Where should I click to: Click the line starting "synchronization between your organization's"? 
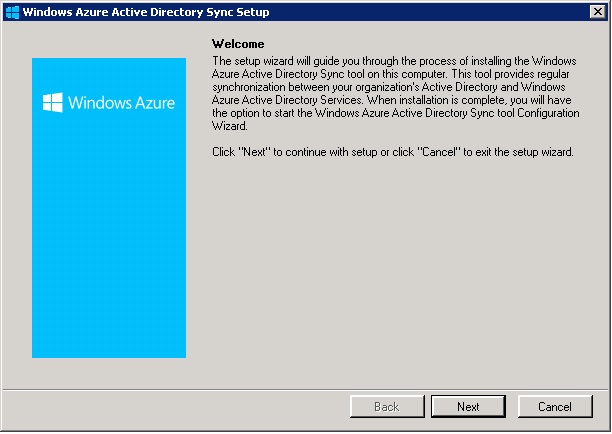click(389, 87)
